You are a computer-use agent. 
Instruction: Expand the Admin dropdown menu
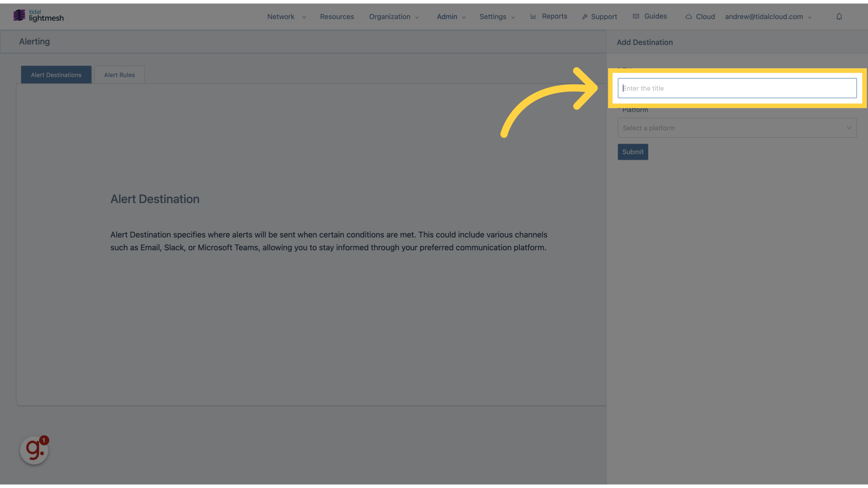pos(450,16)
